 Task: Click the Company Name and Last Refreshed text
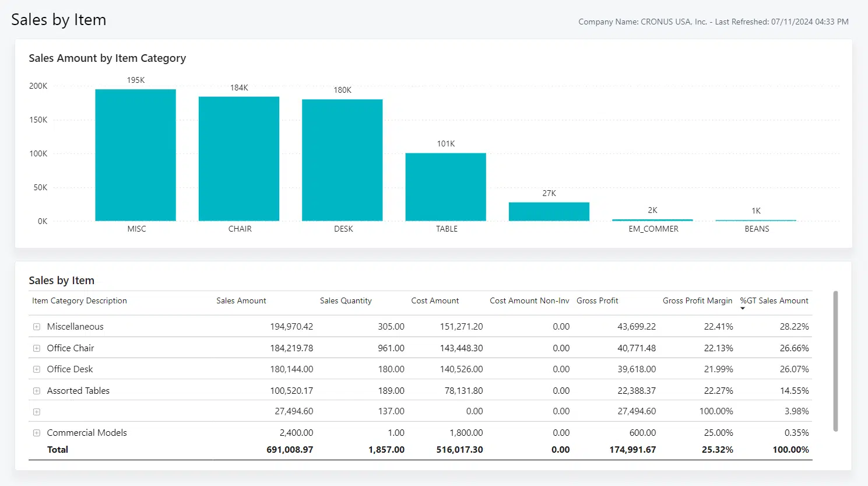click(714, 22)
